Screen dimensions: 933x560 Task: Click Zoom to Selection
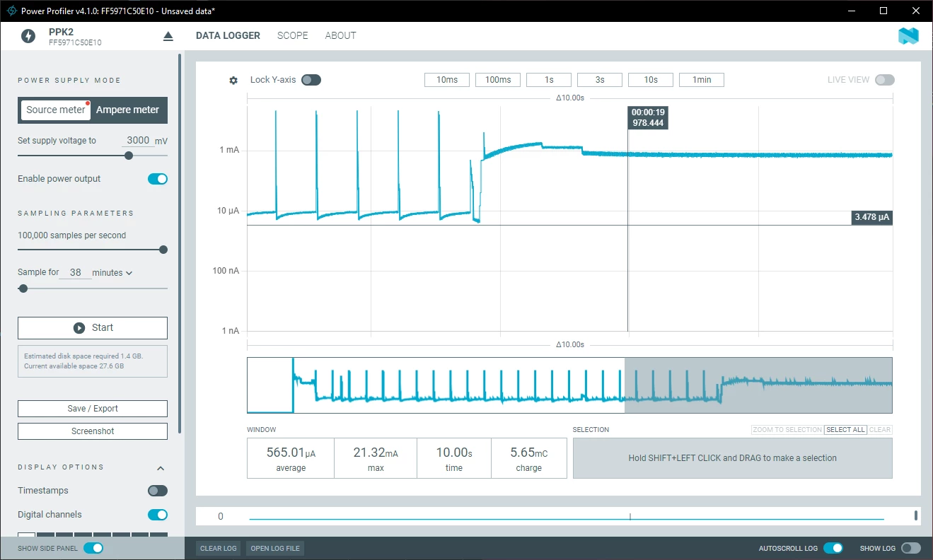(787, 430)
